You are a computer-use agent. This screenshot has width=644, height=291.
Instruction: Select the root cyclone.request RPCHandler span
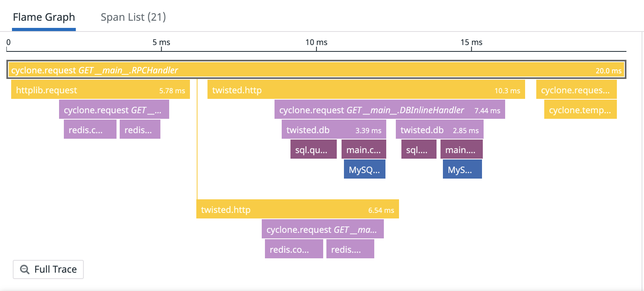[x=316, y=70]
